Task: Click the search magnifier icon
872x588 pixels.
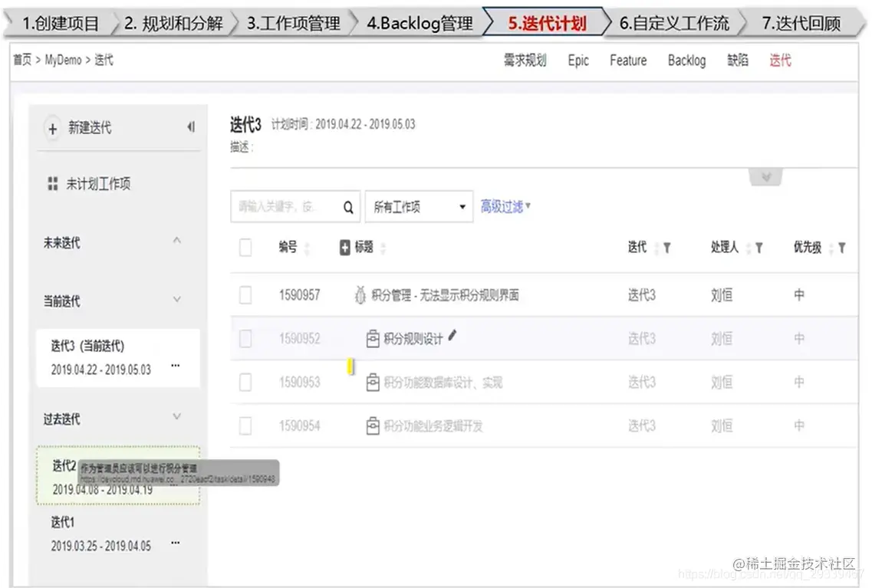Action: pos(347,206)
